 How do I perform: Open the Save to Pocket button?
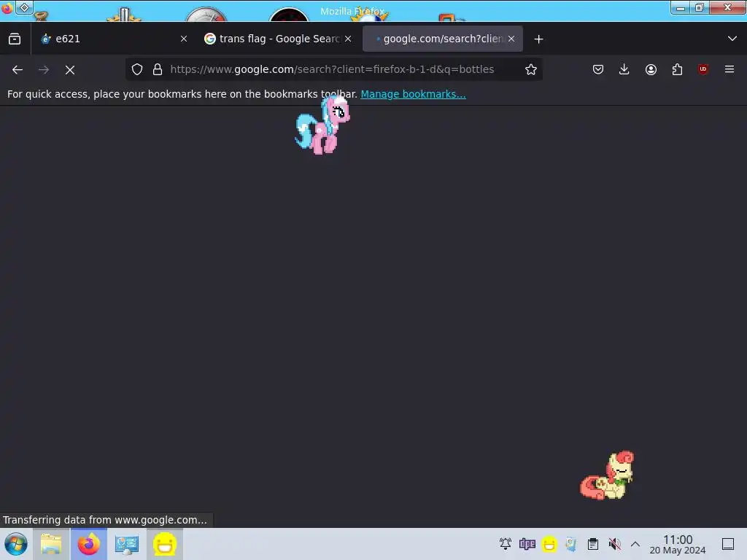click(598, 69)
